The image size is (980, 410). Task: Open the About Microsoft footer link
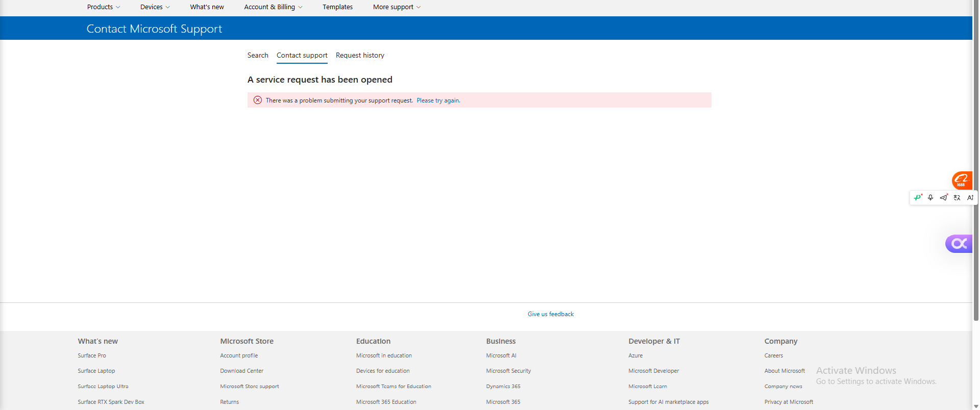tap(785, 371)
